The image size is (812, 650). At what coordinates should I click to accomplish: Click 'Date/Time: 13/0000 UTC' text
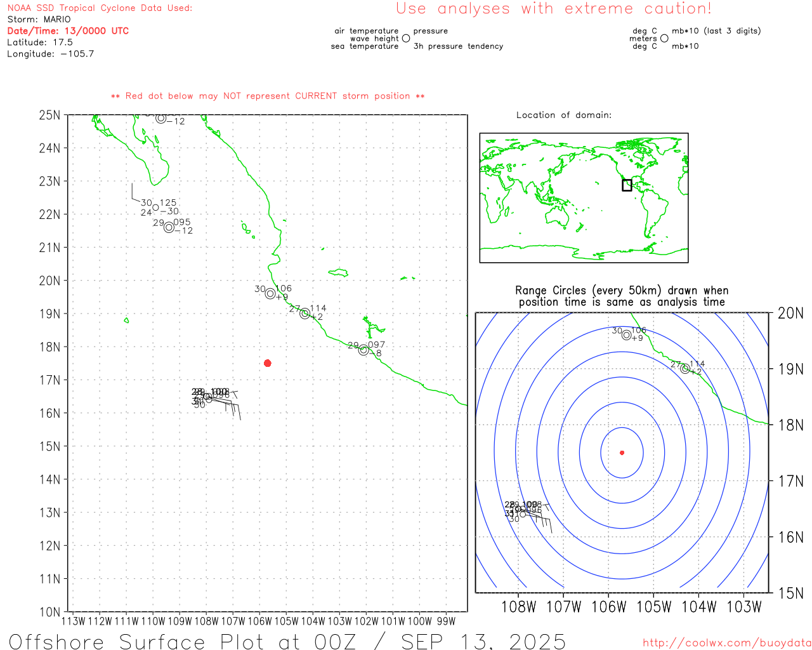68,31
